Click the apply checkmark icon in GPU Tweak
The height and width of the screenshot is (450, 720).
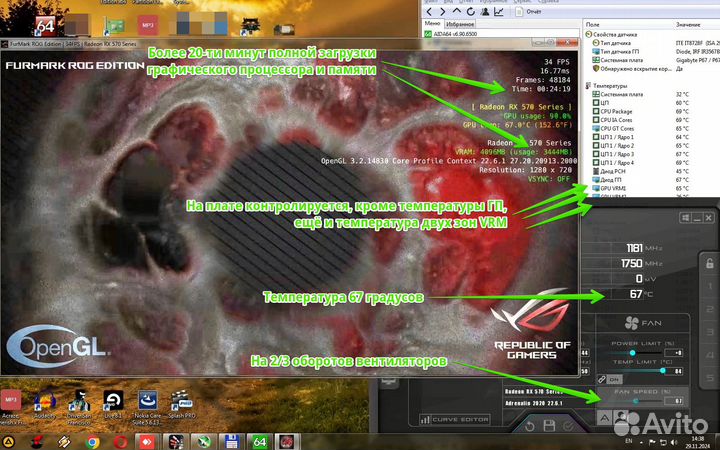tap(568, 426)
